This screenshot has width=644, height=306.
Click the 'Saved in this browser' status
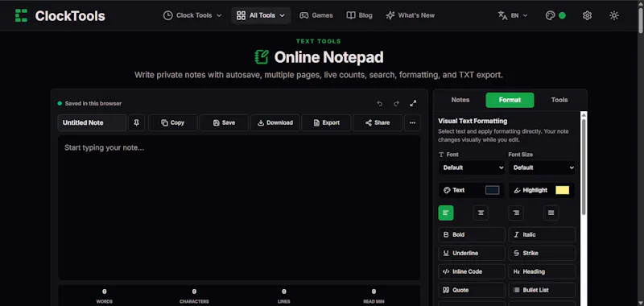[93, 104]
